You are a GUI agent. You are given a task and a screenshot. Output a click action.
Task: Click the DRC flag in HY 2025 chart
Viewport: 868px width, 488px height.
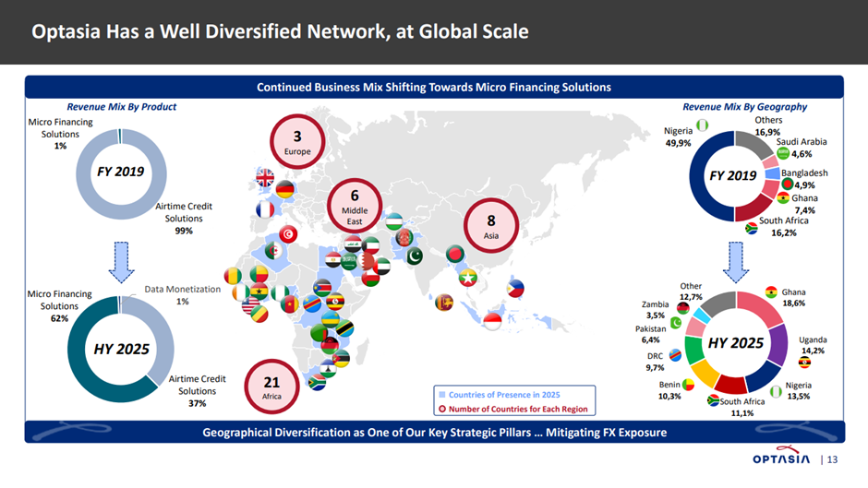pos(676,355)
